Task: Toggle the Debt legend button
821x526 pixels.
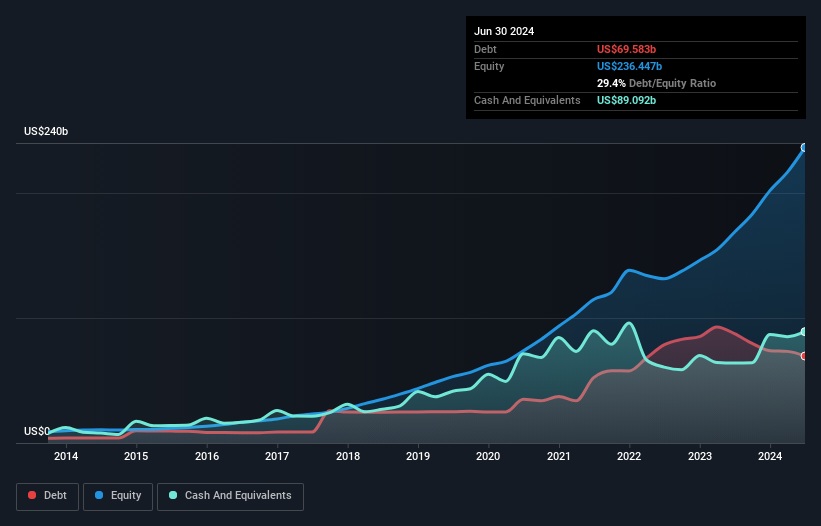Action: pos(47,496)
